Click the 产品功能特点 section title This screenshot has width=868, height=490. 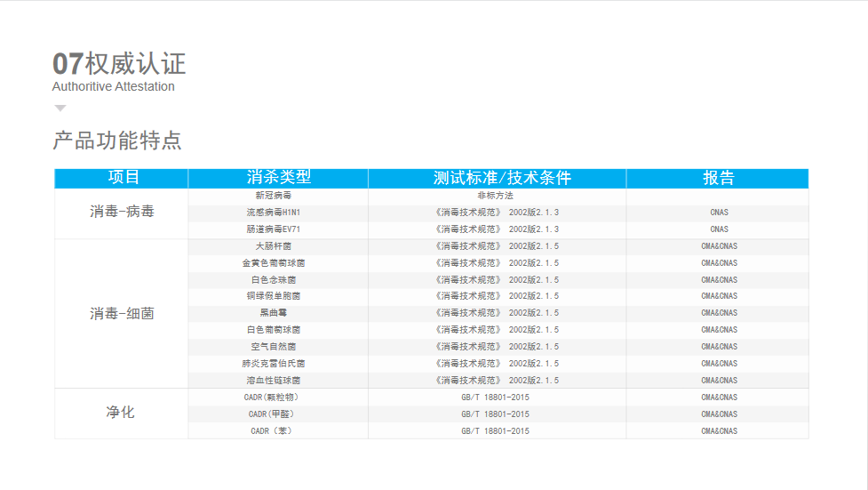pyautogui.click(x=117, y=141)
